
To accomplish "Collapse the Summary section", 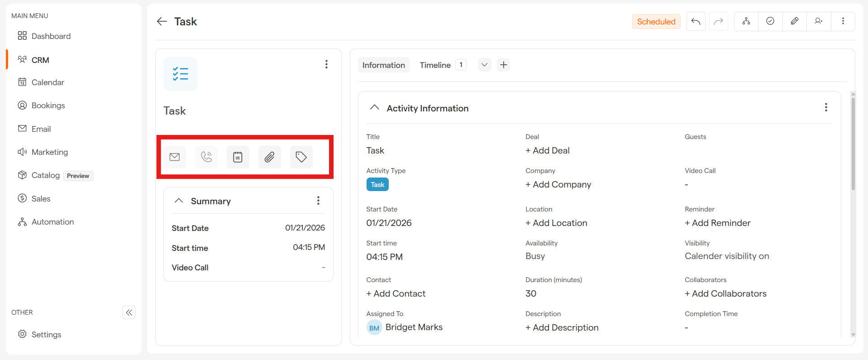I will pyautogui.click(x=179, y=201).
